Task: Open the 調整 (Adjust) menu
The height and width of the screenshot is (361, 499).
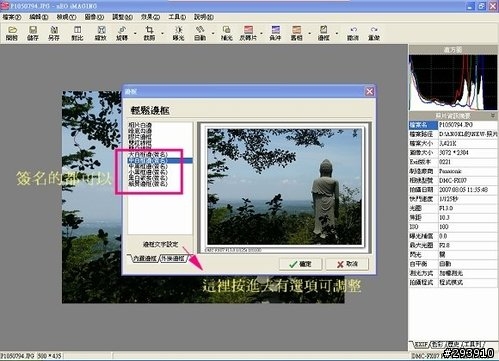Action: coord(122,17)
